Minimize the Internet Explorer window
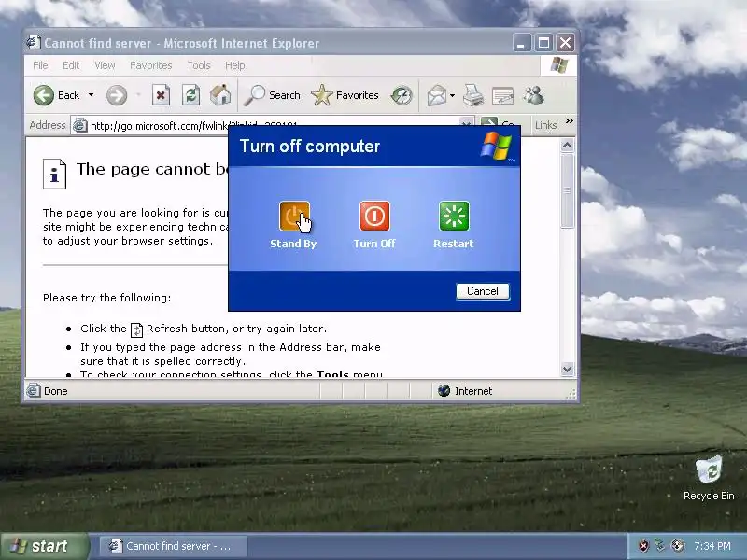 (x=522, y=43)
